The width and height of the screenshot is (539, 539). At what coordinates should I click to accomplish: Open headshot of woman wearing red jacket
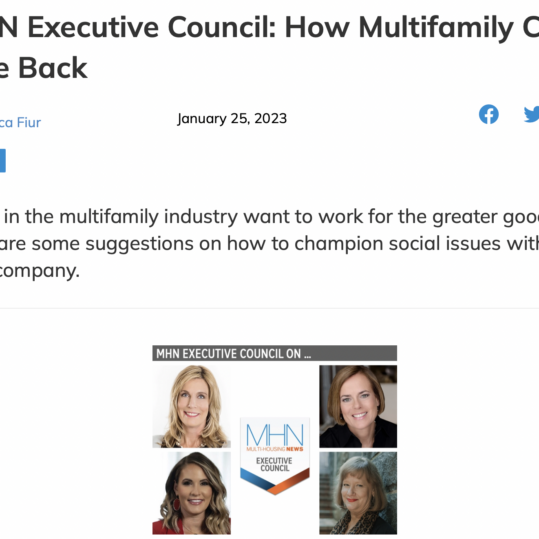[191, 493]
